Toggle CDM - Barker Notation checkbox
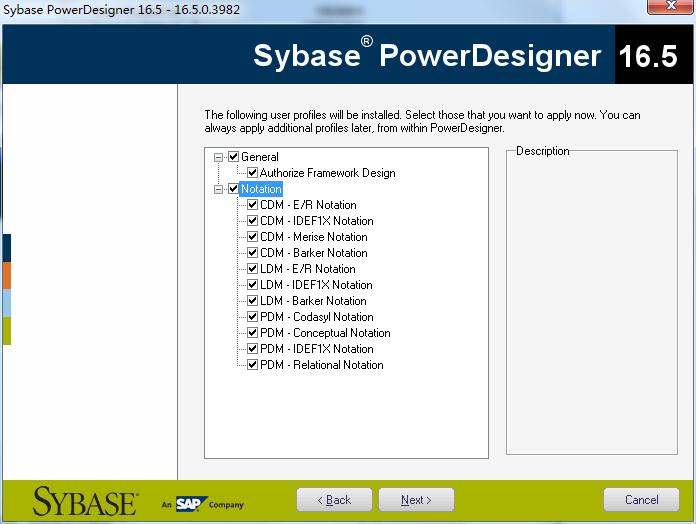696x524 pixels. coord(253,252)
